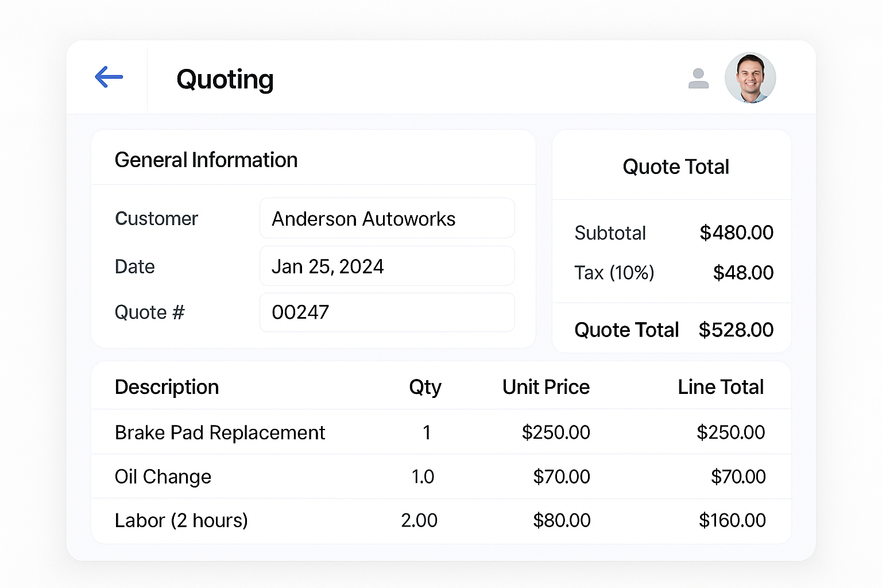Click the back arrow to leave Quoting
This screenshot has width=882, height=588.
click(109, 77)
